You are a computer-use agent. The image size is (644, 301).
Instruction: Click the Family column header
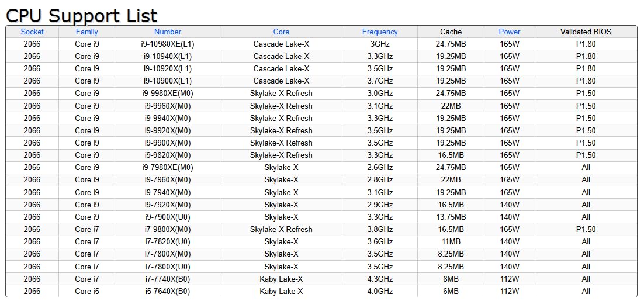coord(86,32)
